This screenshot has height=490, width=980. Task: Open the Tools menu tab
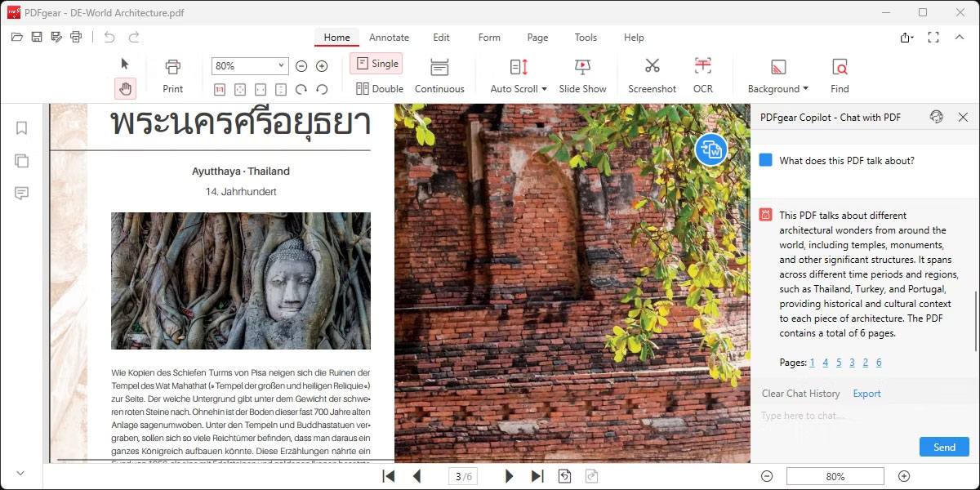(x=585, y=37)
